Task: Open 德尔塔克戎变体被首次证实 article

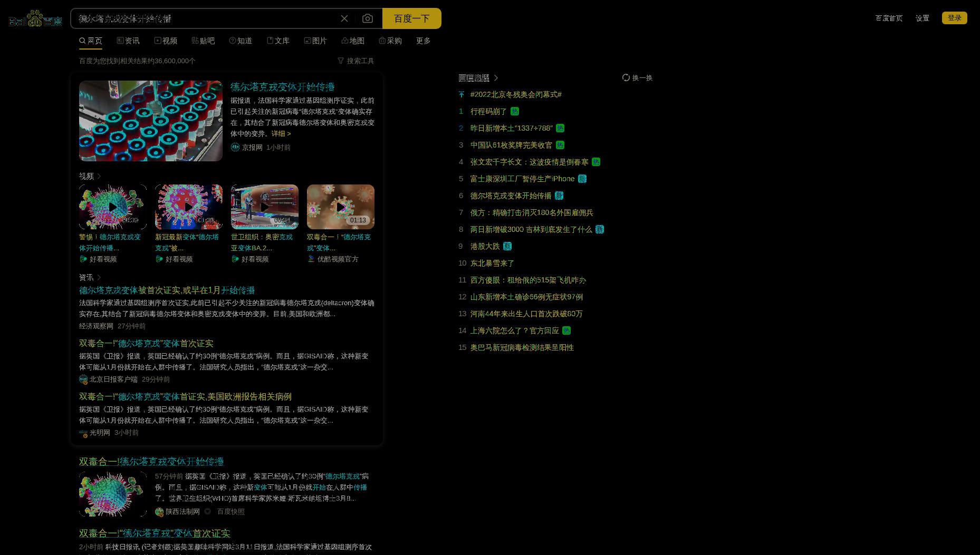Action: click(x=167, y=290)
